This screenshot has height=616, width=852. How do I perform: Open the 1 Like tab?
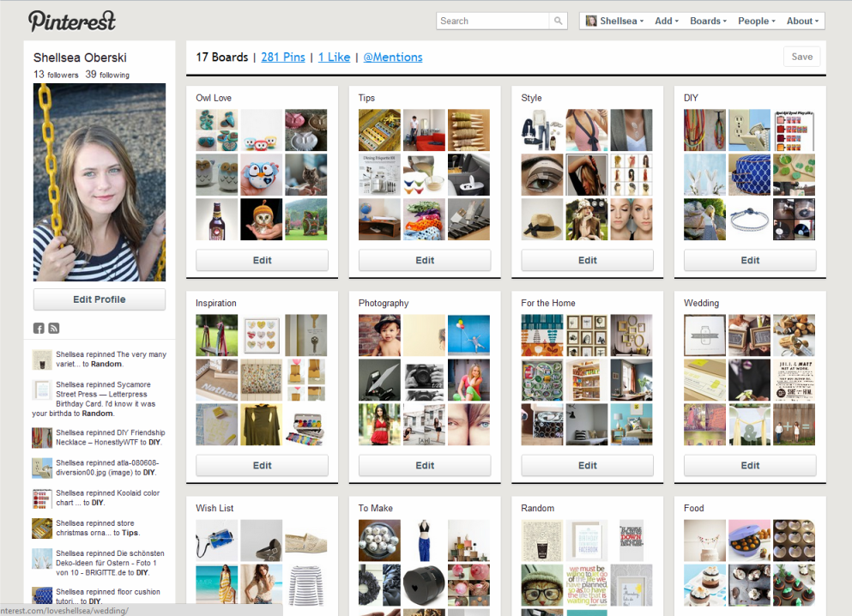click(334, 57)
